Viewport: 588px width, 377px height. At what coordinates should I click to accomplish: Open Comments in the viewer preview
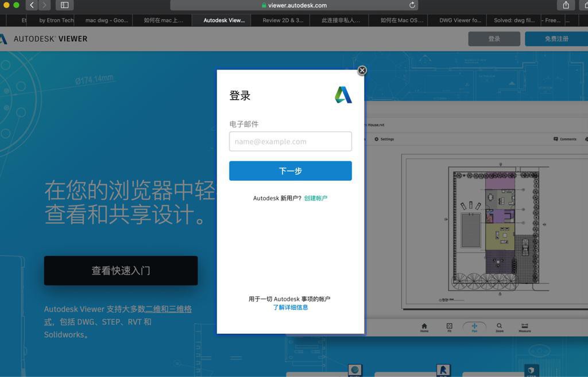coord(565,139)
